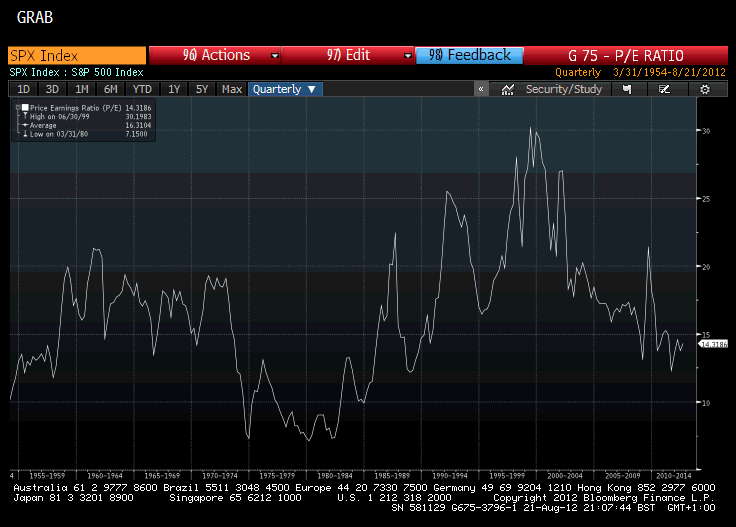Image resolution: width=736 pixels, height=527 pixels.
Task: Click the 14.3186 current value axis marker
Action: (712, 343)
